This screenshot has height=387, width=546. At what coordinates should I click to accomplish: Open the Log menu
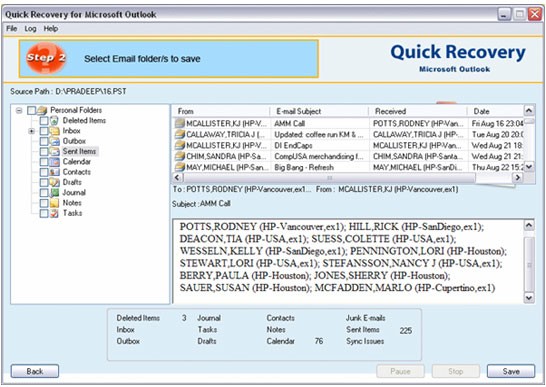click(30, 29)
